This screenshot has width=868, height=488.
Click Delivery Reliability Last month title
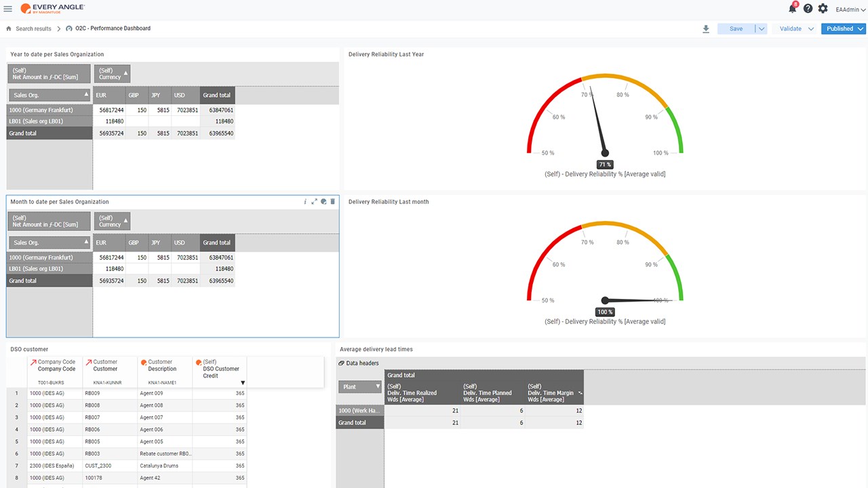pos(389,201)
